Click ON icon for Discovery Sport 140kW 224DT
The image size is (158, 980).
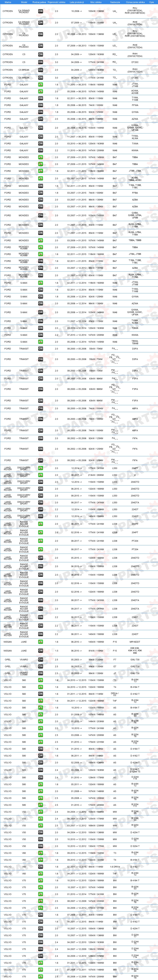coord(40,516)
